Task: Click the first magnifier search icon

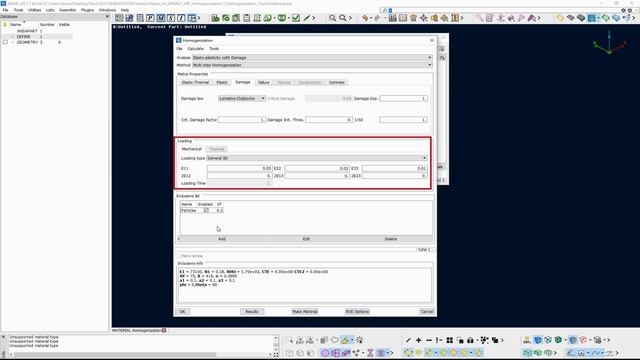Action: point(333,18)
